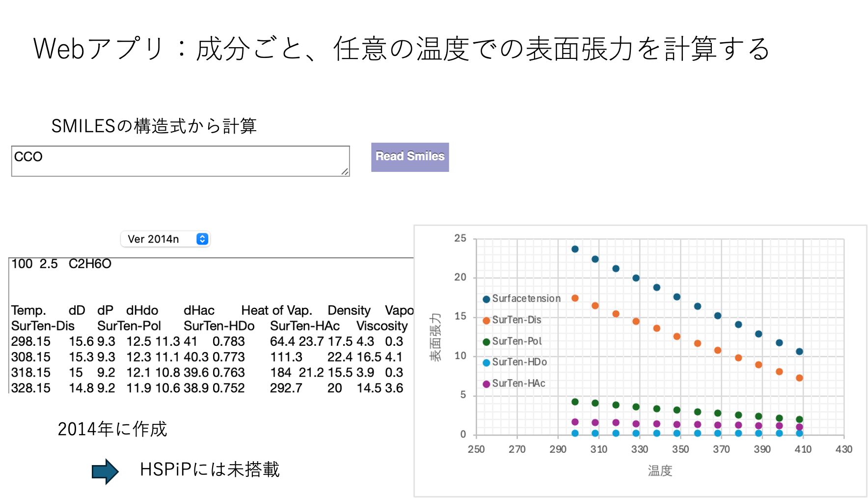Grab the resize handle of the SMILES textarea
The image size is (868, 498).
pyautogui.click(x=345, y=171)
